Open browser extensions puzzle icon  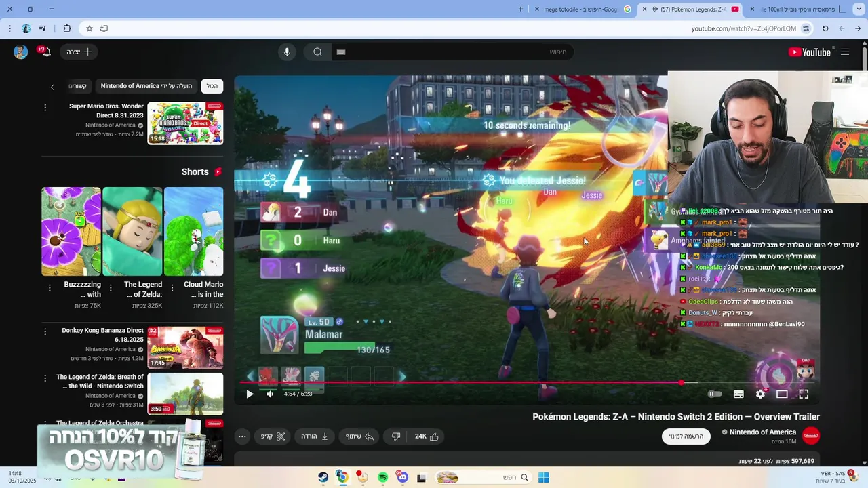coord(66,28)
